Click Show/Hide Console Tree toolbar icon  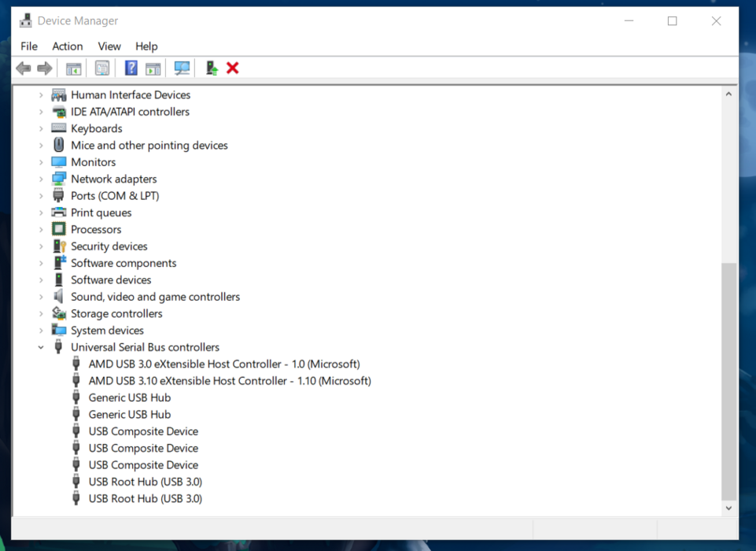(73, 68)
